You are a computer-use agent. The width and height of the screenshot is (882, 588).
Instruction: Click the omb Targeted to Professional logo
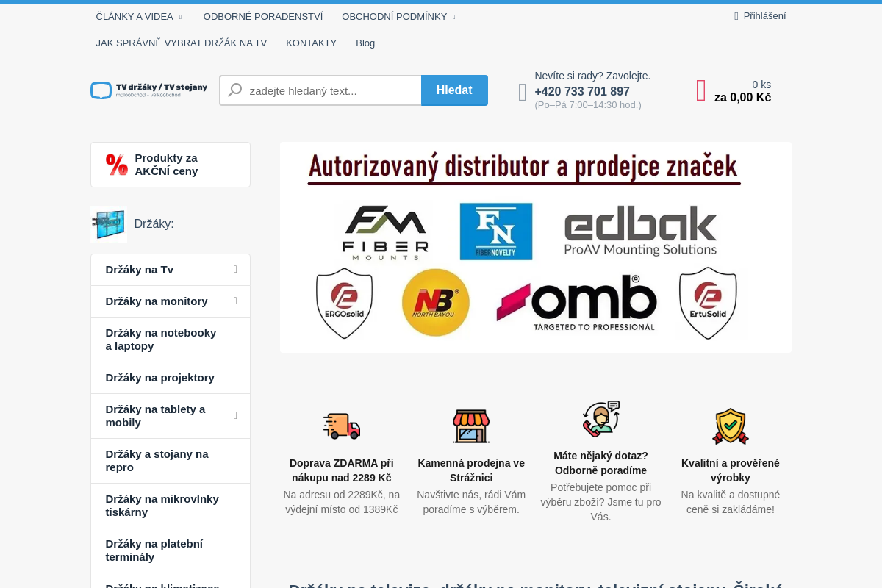pos(576,303)
